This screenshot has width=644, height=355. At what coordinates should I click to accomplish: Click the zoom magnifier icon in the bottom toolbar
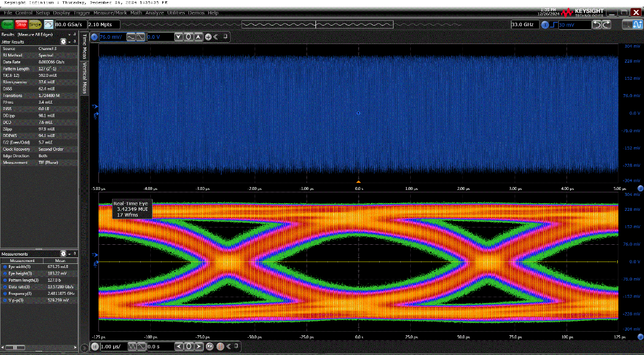(209, 347)
